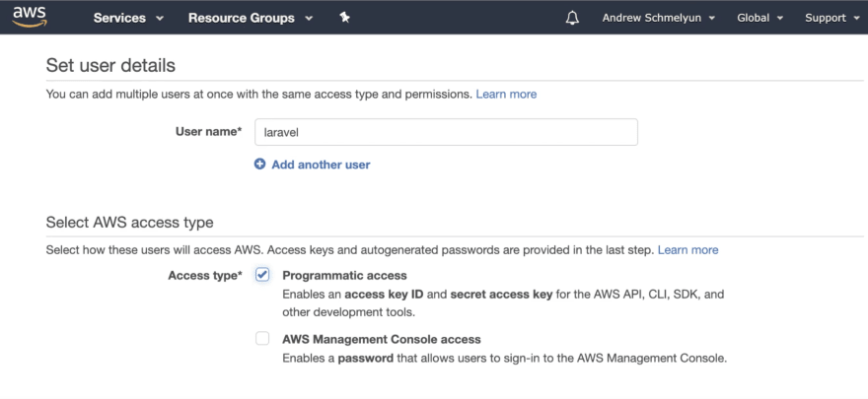Uncheck the Programmatic access checkbox
Screen dimensions: 868x399
[262, 275]
